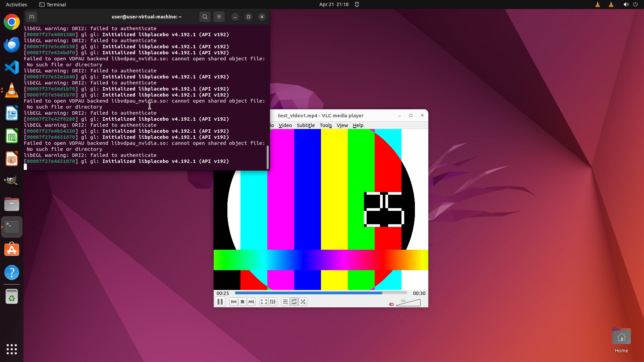The width and height of the screenshot is (644, 362).
Task: Open the Video menu
Action: (x=285, y=125)
